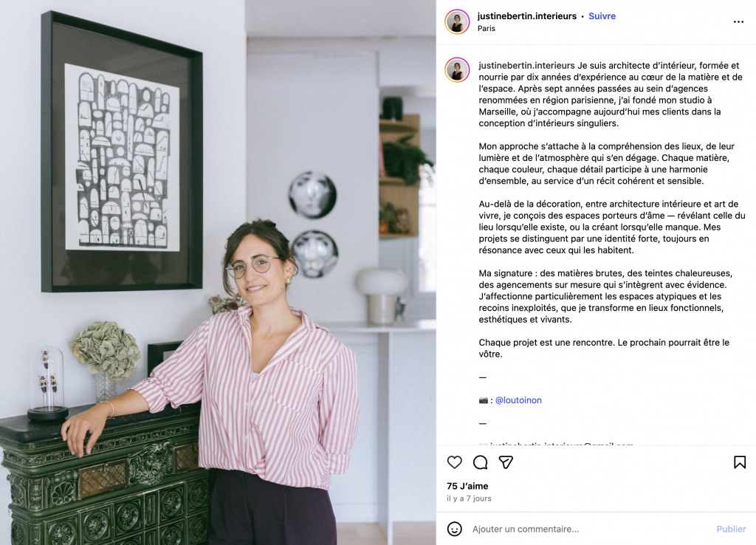Open the Paris location tag
Screen dimensions: 756x545
486,29
